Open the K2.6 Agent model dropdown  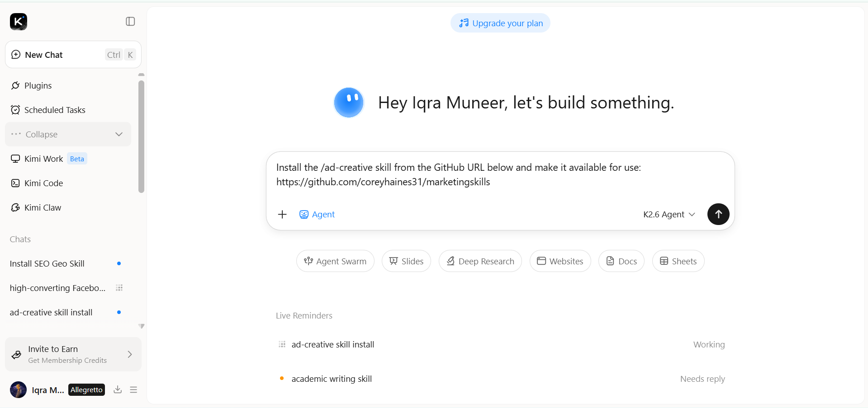[669, 214]
